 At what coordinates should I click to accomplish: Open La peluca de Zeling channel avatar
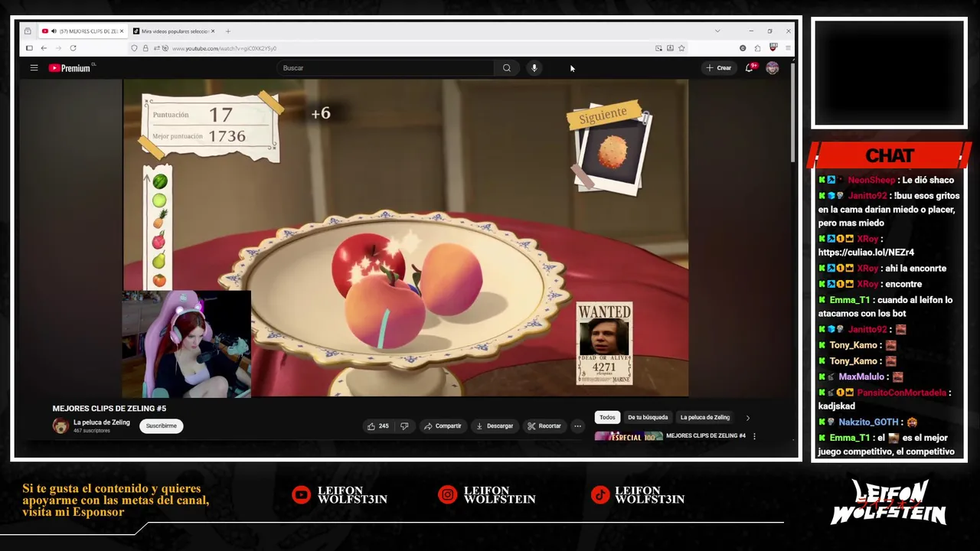click(60, 426)
